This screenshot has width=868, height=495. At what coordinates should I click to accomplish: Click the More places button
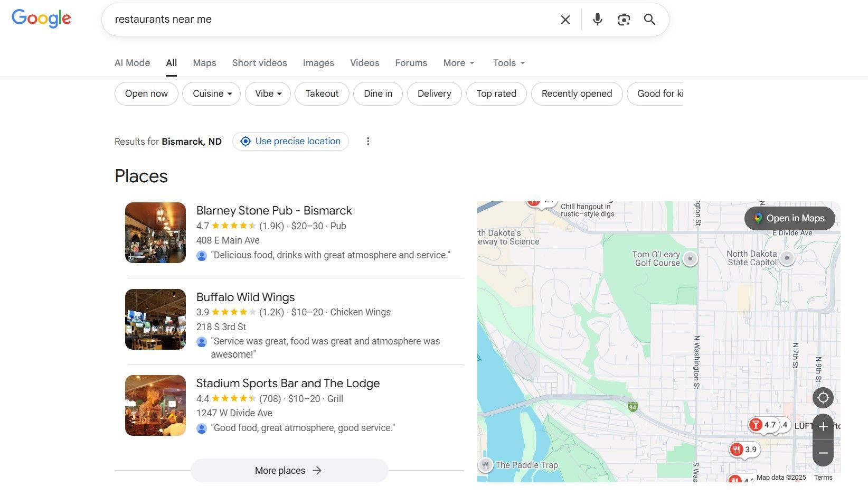[289, 471]
